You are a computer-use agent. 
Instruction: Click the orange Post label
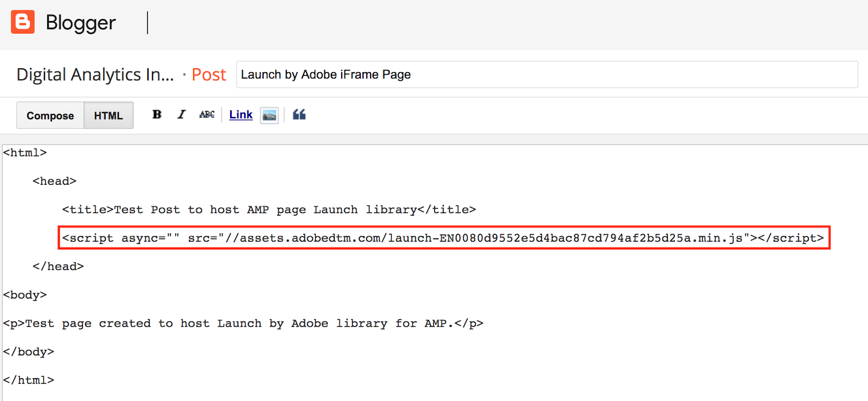[x=209, y=74]
